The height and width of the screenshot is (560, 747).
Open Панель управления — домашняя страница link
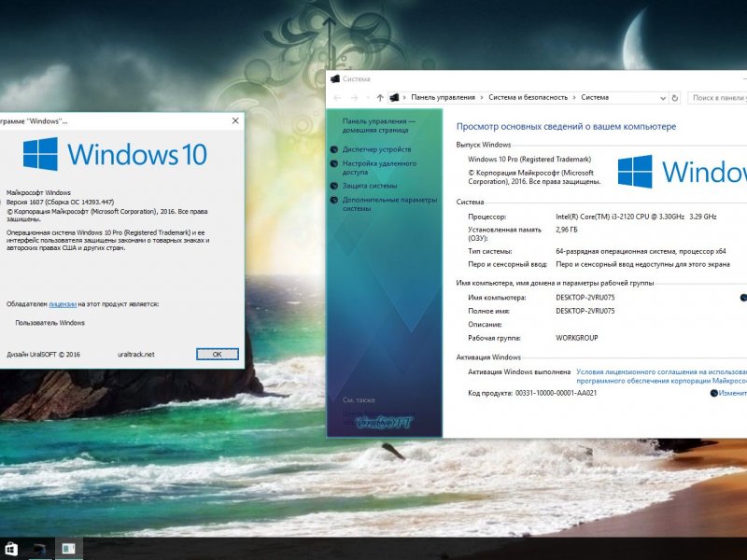379,126
